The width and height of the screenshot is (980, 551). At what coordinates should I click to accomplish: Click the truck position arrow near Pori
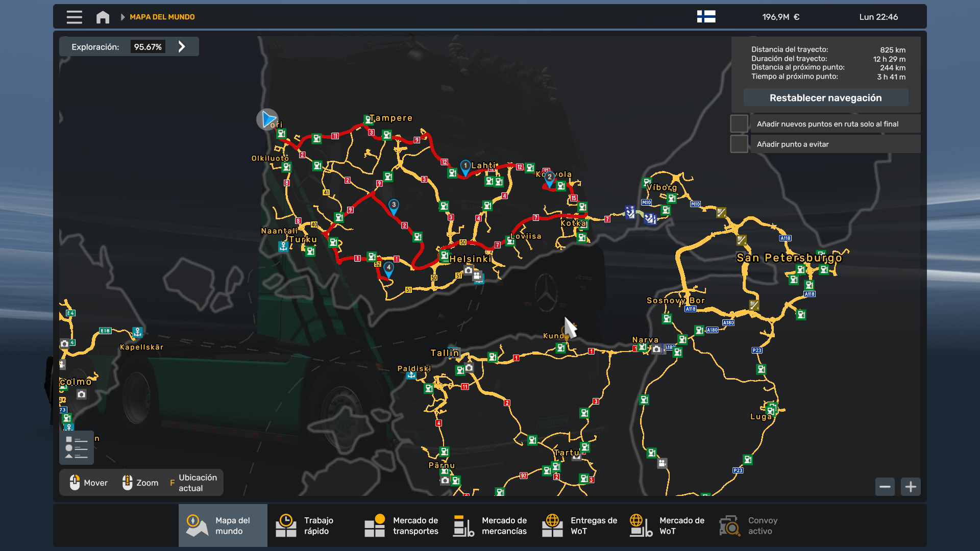click(x=267, y=119)
